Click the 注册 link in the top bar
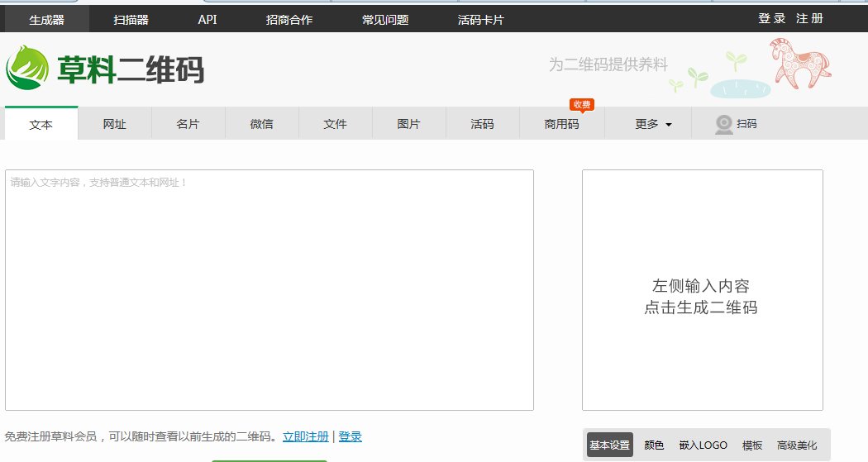Viewport: 868px width, 462px height. [x=809, y=18]
